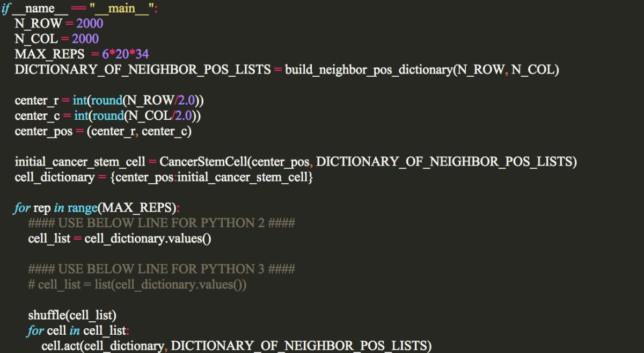Viewport: 644px width, 353px height.
Task: Click the 'cell.act(cell_dictionary, ...)' line
Action: 236,346
